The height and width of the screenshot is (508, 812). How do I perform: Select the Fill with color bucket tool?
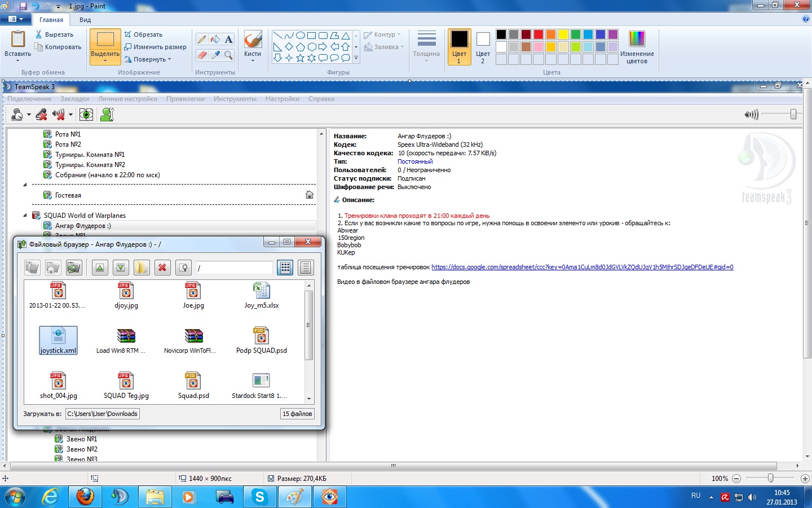coord(215,39)
